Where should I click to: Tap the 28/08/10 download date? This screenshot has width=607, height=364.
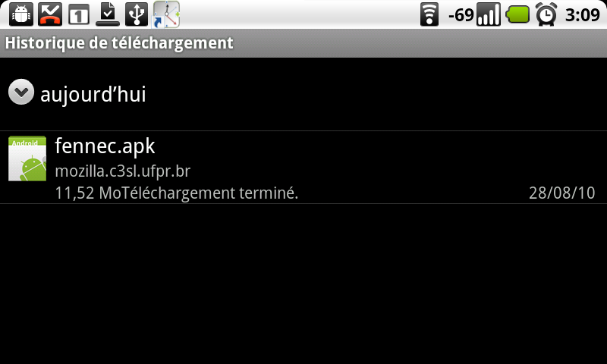[x=561, y=193]
